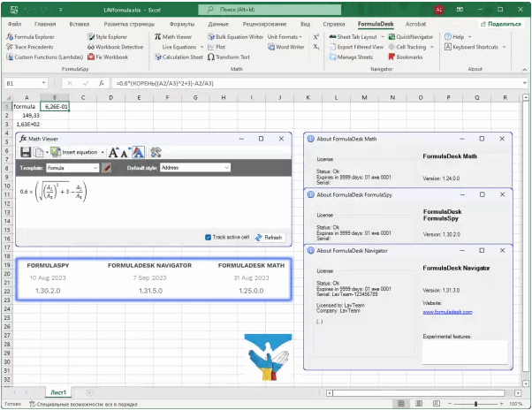Image resolution: width=532 pixels, height=410 pixels.
Task: Launch Trace Precedents
Action: [30, 47]
